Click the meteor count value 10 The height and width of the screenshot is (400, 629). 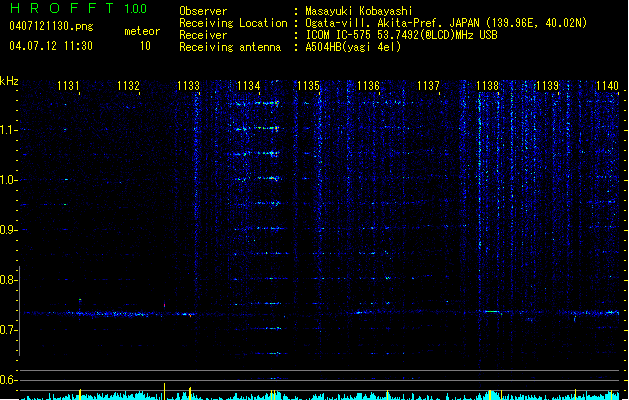pos(145,46)
